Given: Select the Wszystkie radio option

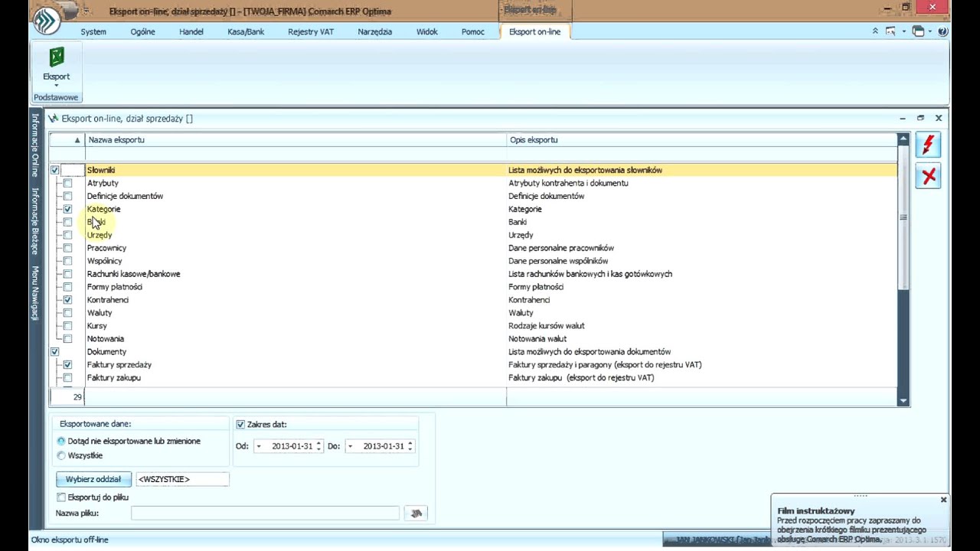Looking at the screenshot, I should 61,455.
